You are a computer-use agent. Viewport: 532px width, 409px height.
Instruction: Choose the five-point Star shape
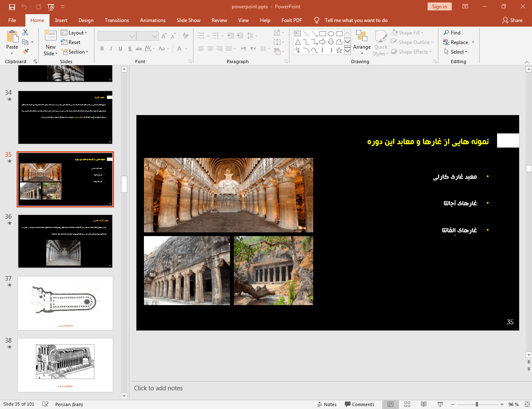(339, 50)
